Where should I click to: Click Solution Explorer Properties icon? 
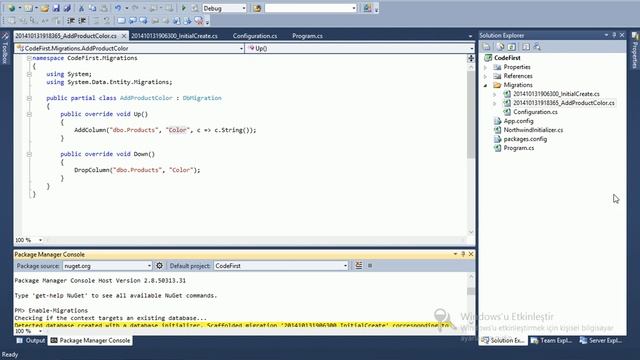pyautogui.click(x=487, y=47)
